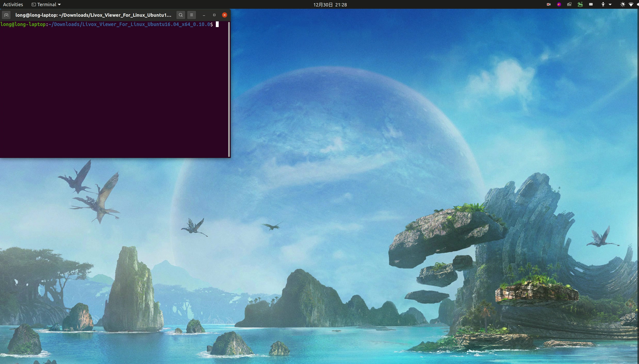Open a new terminal tab

click(6, 15)
